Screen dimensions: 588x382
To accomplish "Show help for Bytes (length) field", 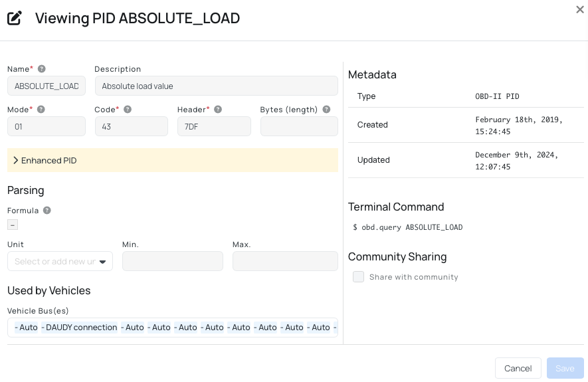I will coord(327,110).
